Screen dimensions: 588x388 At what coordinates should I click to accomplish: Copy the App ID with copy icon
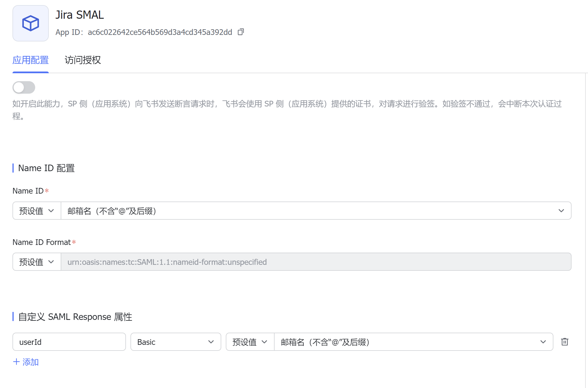(241, 32)
